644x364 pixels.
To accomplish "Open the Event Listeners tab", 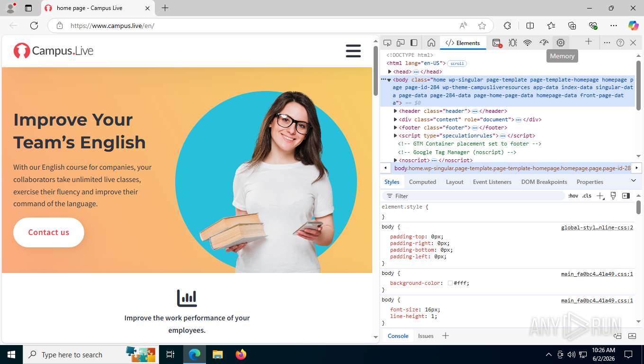I will click(492, 182).
